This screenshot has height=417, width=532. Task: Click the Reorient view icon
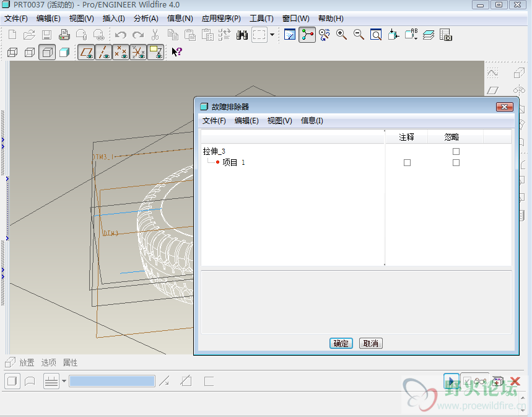pyautogui.click(x=393, y=35)
